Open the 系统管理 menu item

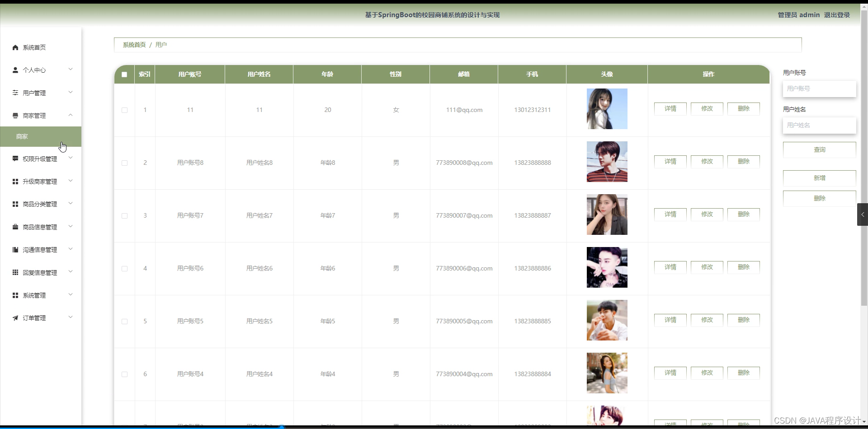pyautogui.click(x=41, y=295)
